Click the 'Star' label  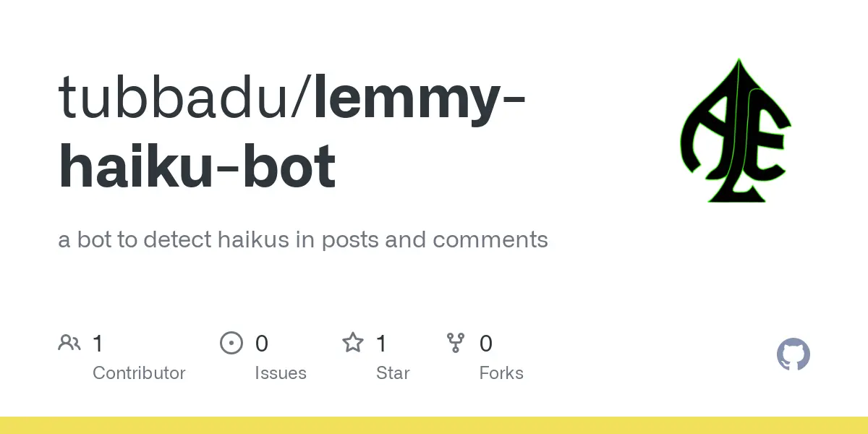(393, 373)
